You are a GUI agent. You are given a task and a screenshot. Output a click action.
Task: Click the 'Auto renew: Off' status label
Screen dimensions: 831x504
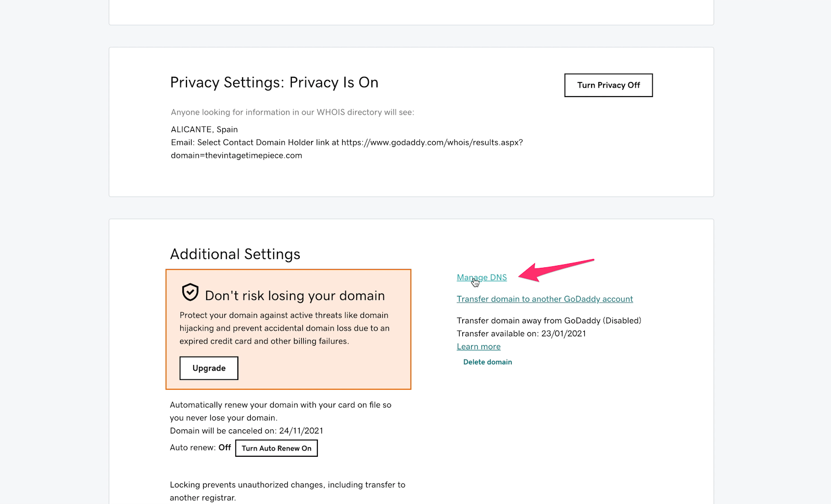click(200, 447)
